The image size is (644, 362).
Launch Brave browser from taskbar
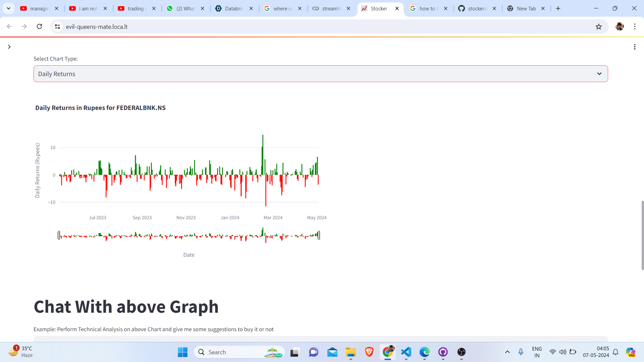[369, 352]
